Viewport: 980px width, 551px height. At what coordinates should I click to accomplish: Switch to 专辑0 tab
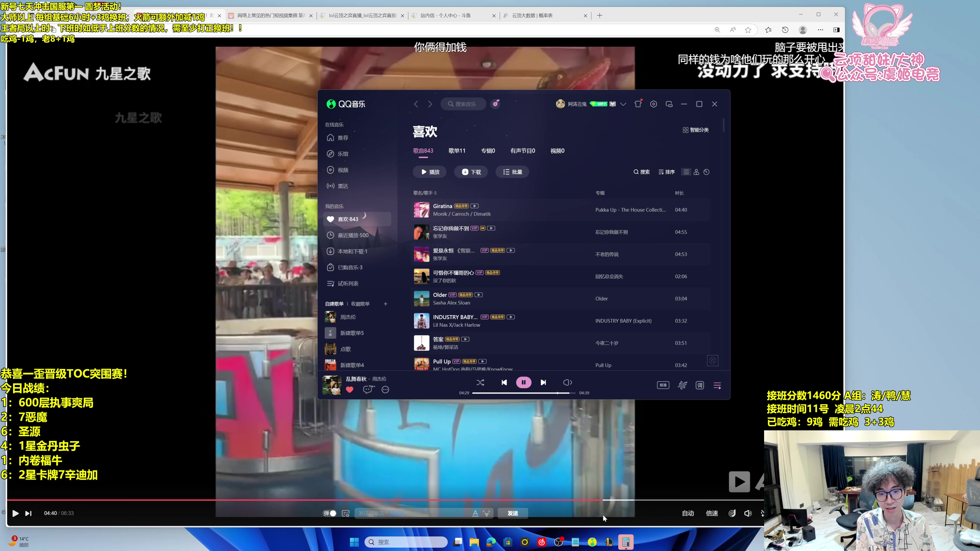(488, 151)
